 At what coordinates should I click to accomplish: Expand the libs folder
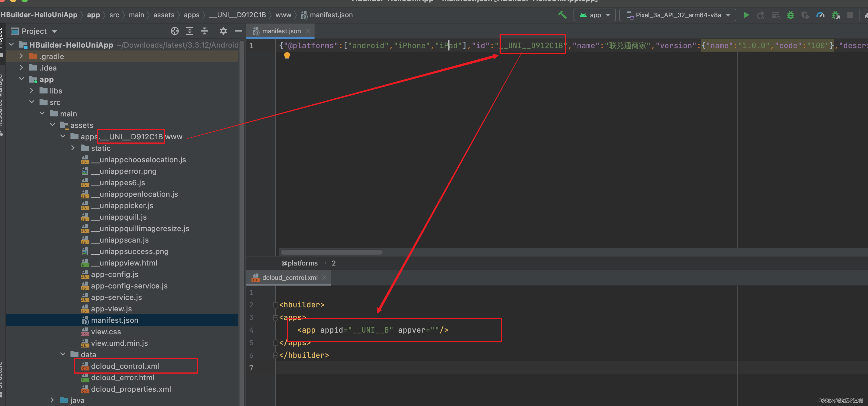[32, 90]
